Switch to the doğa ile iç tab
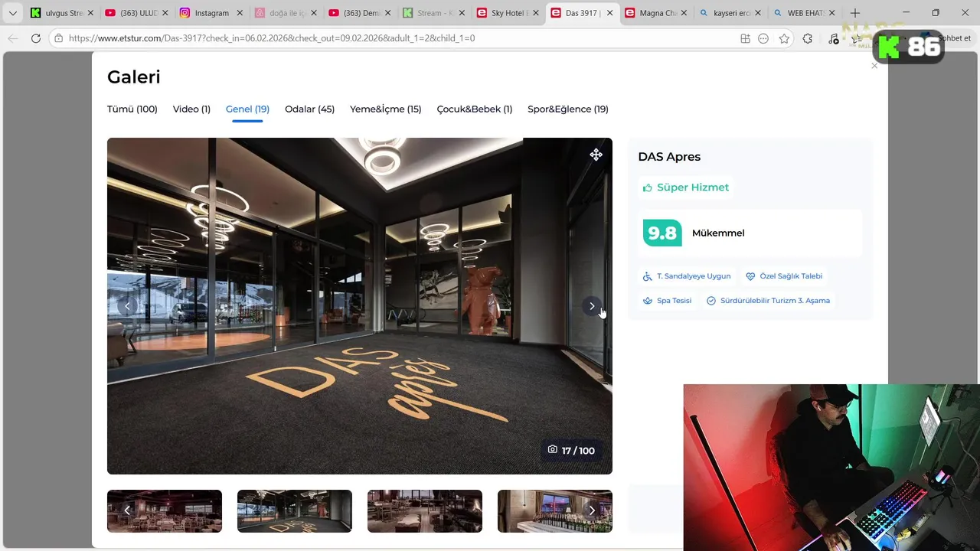980x551 pixels. point(285,13)
